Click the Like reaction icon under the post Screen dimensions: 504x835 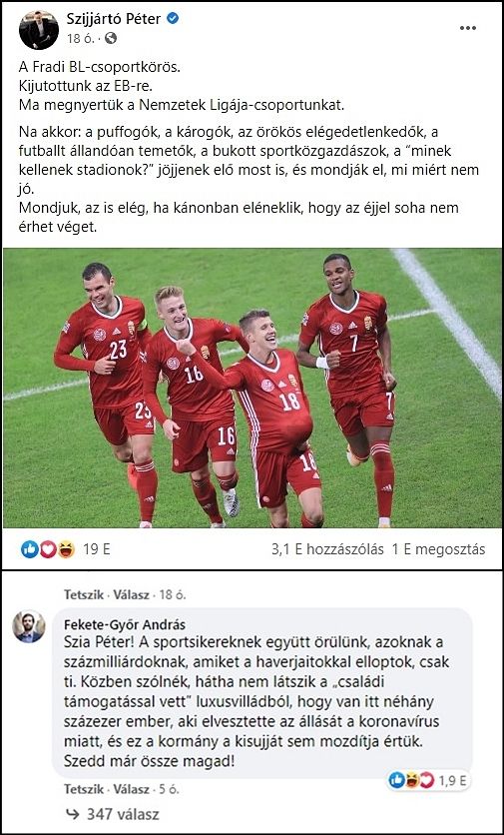30,549
